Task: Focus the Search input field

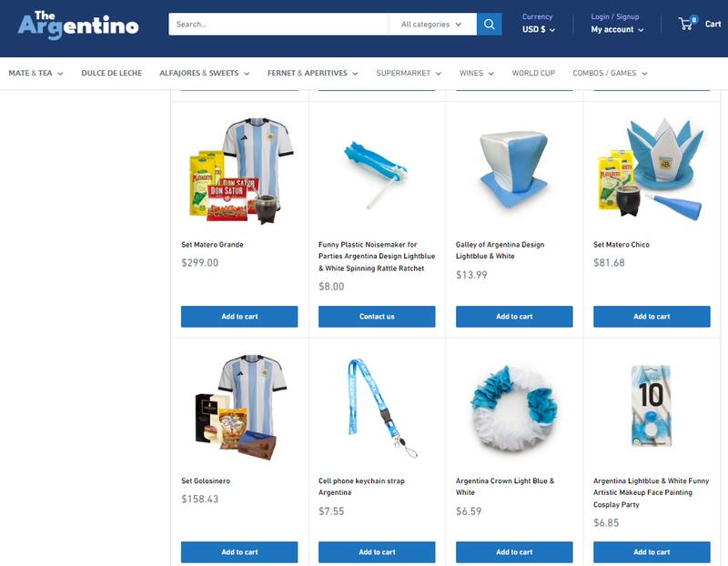Action: point(278,25)
